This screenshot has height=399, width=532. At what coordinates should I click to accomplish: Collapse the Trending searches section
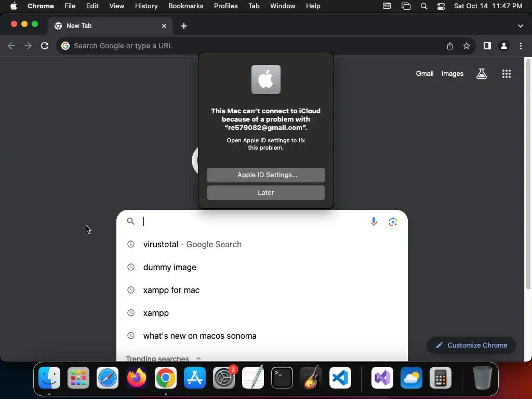coord(198,358)
